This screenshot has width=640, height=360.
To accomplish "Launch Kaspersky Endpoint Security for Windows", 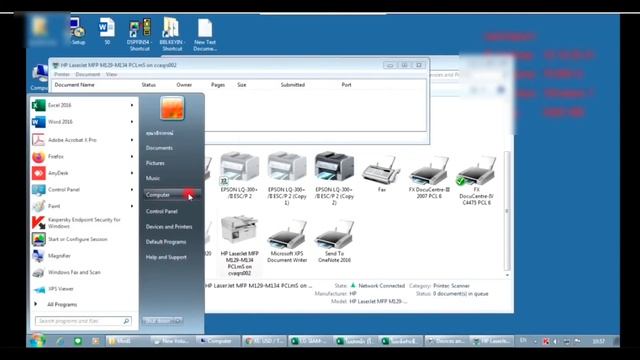I will point(84,223).
